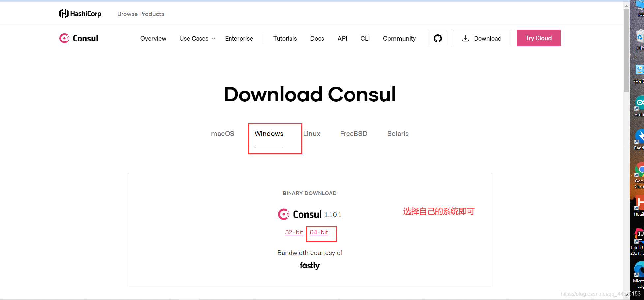Open the CLI page
Viewport: 644px width, 300px height.
[365, 38]
